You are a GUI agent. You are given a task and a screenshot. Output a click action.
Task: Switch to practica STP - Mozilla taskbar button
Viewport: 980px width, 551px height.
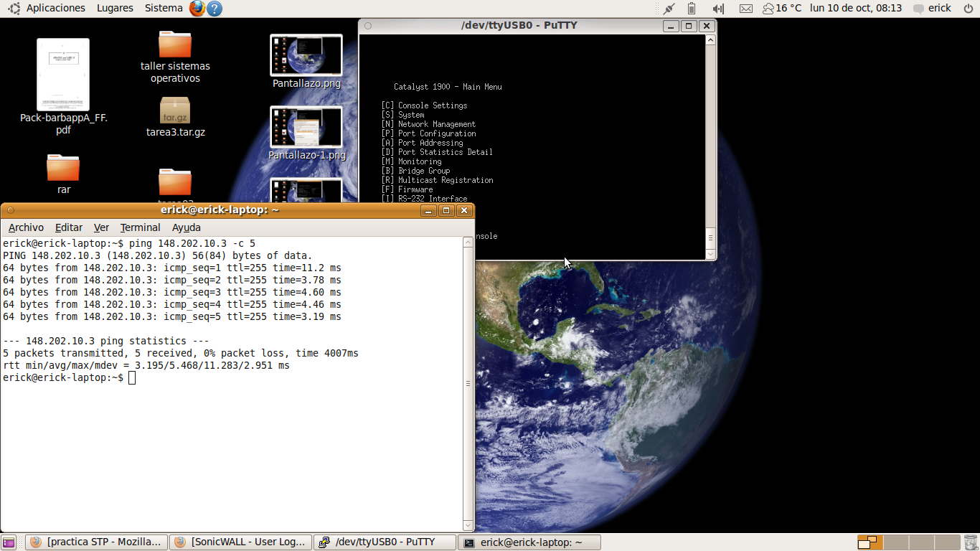[97, 542]
